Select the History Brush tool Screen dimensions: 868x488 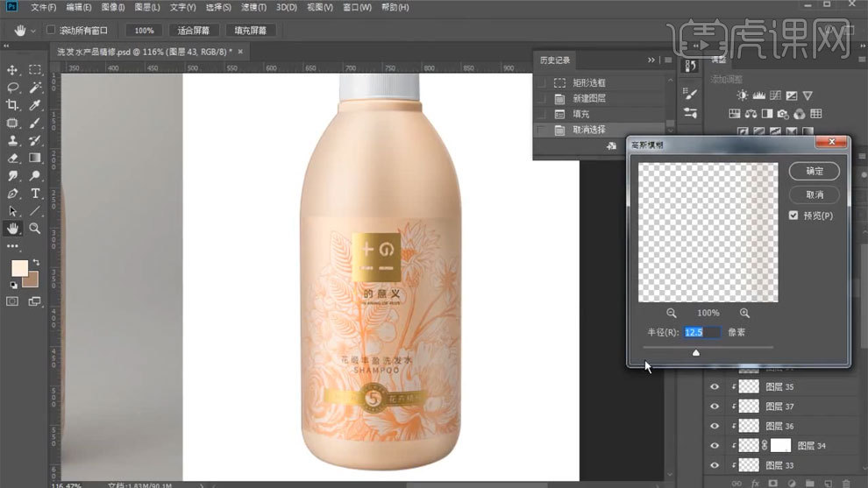(35, 140)
